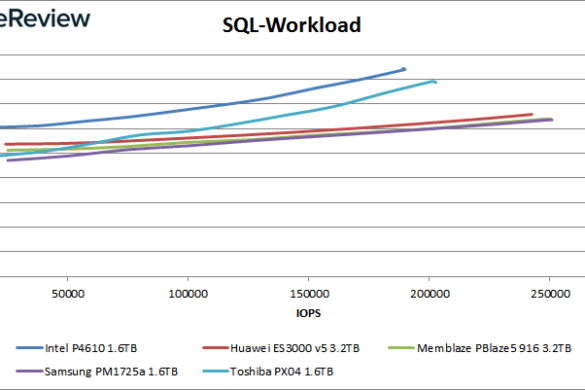The image size is (585, 390).
Task: Click the end point of the purple Samsung line
Action: (551, 120)
